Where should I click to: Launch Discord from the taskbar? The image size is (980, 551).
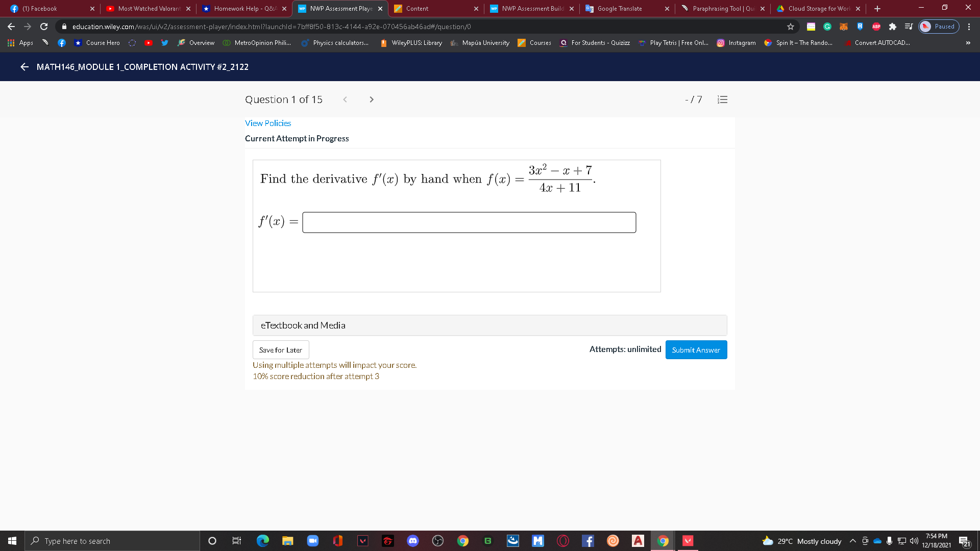(x=412, y=541)
